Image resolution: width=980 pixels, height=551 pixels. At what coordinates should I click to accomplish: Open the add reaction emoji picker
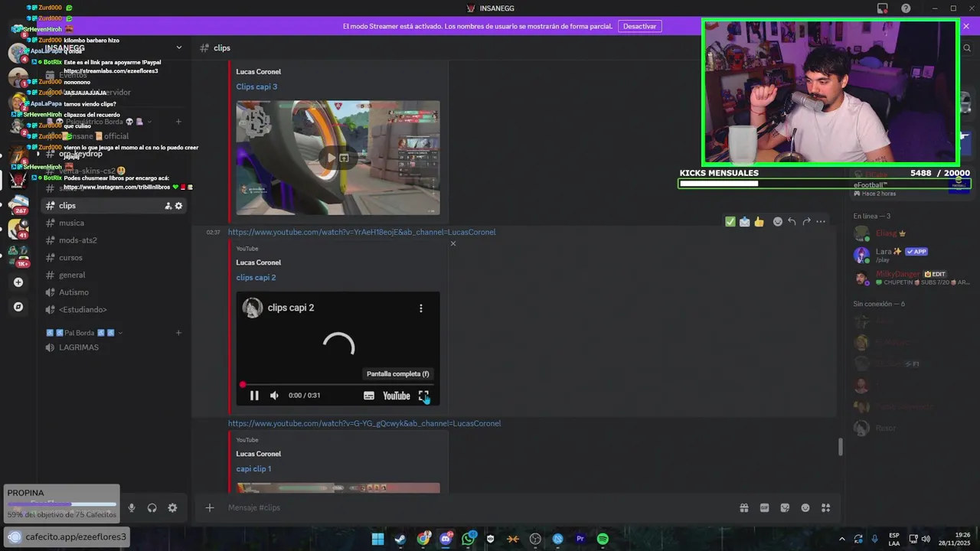[778, 222]
